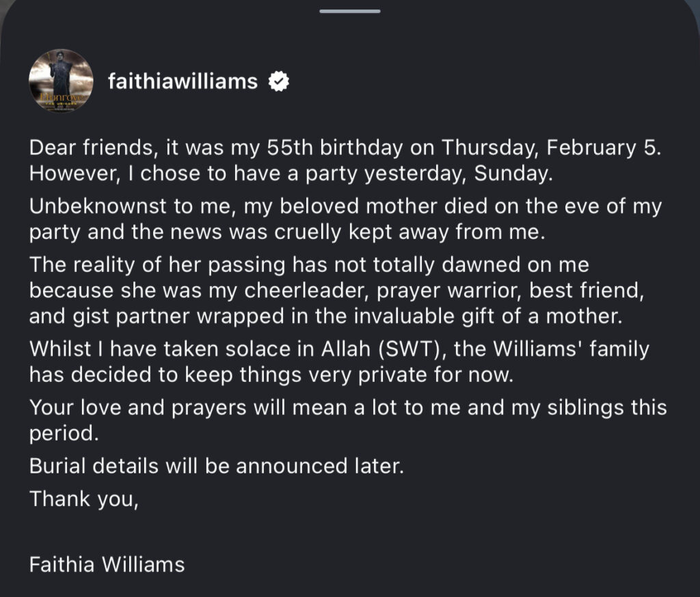Click the blue verified badge next to faithiawilliams

[x=278, y=81]
